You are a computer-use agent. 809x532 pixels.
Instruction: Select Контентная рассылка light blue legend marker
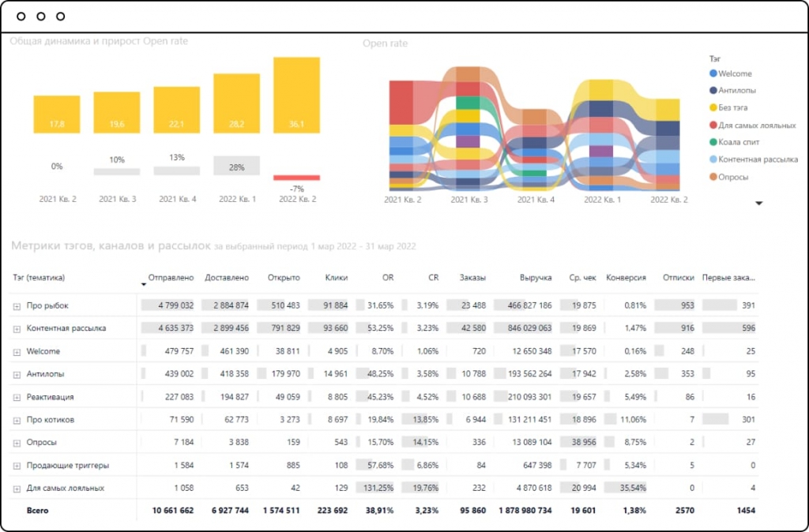pos(713,159)
